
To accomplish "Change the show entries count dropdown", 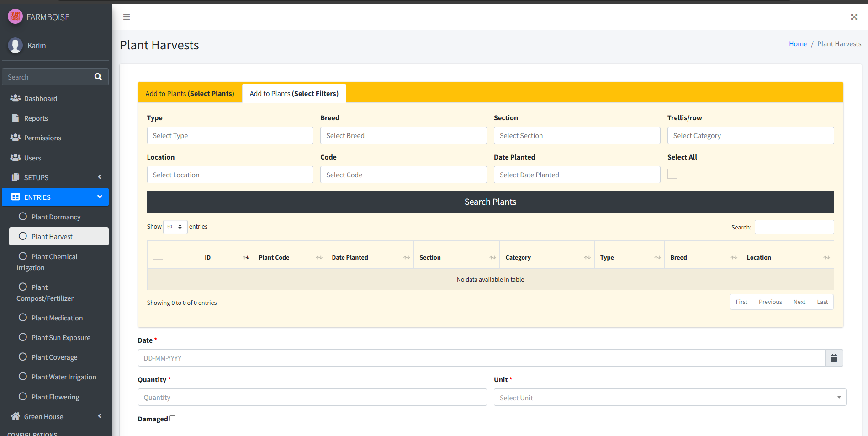I will point(175,227).
